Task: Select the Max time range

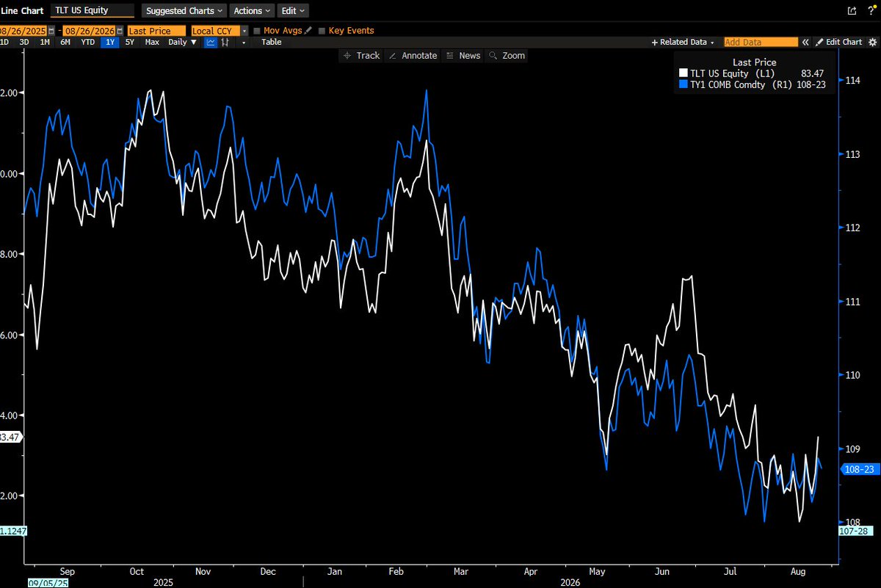Action: click(152, 42)
